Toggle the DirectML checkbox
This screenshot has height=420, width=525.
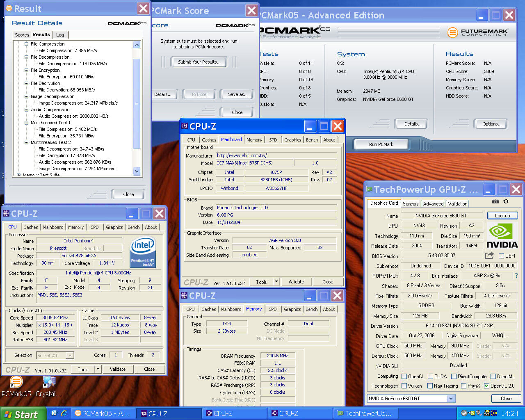(493, 376)
